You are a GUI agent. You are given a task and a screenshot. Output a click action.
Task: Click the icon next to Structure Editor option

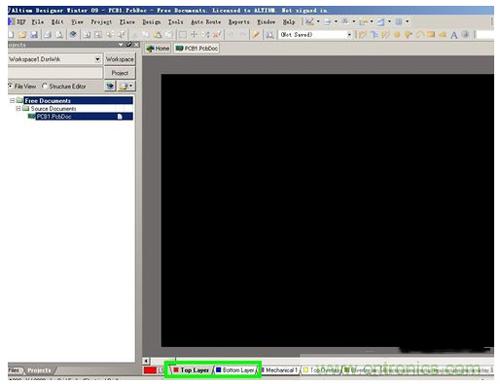click(x=110, y=86)
